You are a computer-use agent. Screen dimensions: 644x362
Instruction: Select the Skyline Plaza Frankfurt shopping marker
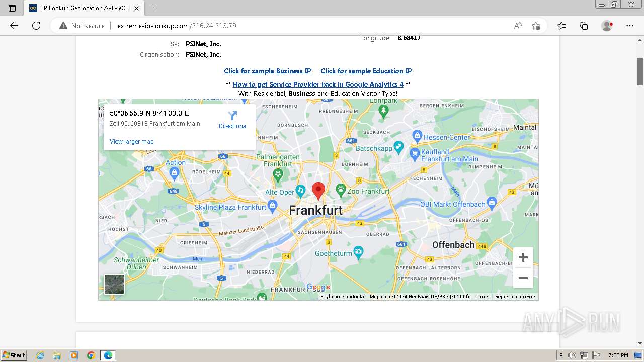pyautogui.click(x=273, y=205)
